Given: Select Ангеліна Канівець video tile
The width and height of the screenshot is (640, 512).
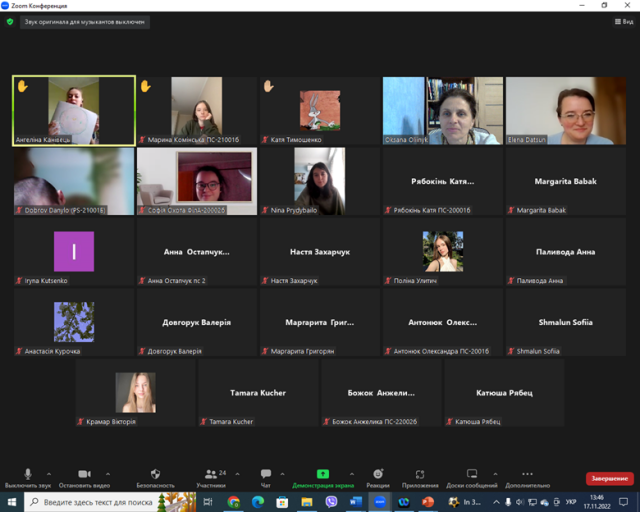Looking at the screenshot, I should coord(74,110).
